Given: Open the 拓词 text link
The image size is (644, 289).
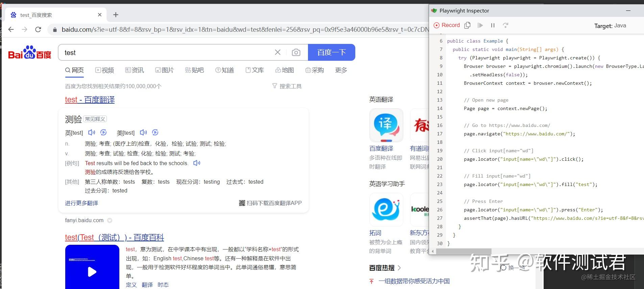Looking at the screenshot, I should [375, 233].
